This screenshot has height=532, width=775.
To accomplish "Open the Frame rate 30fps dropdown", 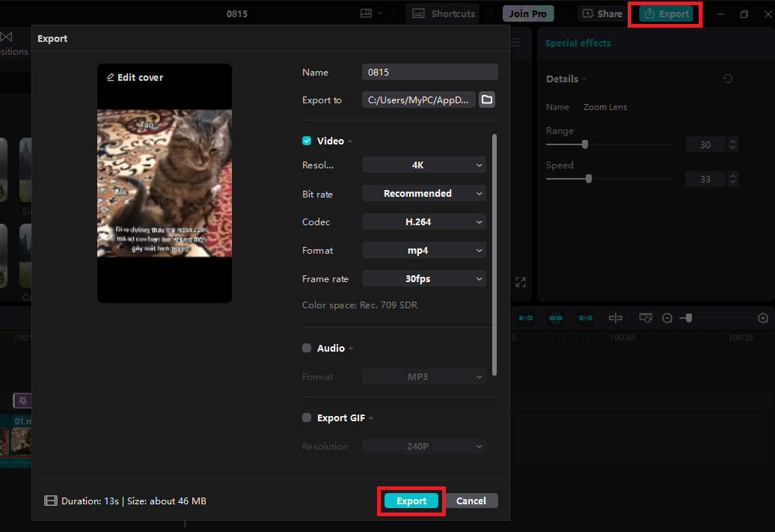I will [424, 279].
